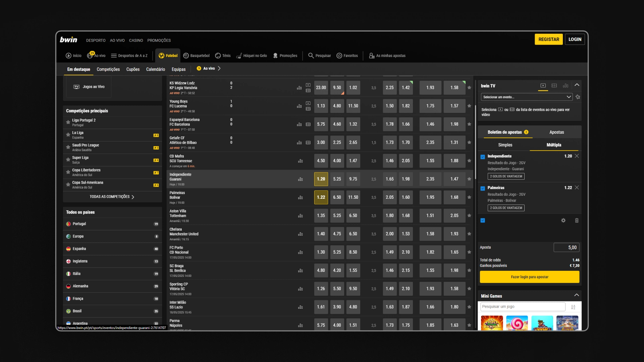This screenshot has height=362, width=644.
Task: Delete all bets with trash icon
Action: pos(577,221)
